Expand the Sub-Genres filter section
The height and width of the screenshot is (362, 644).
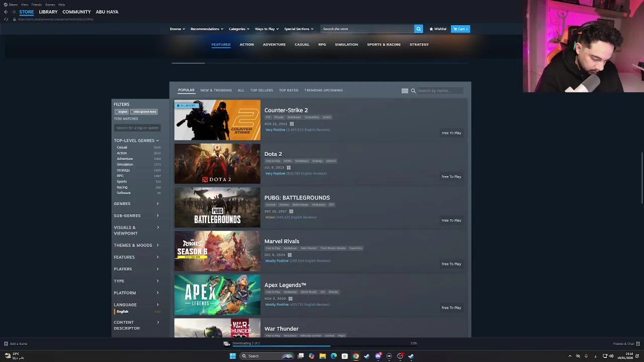pos(136,216)
